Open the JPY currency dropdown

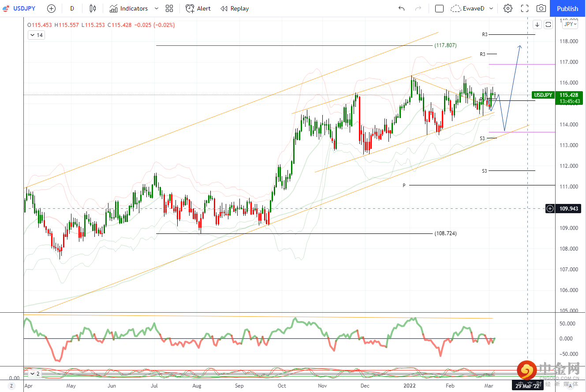click(570, 24)
